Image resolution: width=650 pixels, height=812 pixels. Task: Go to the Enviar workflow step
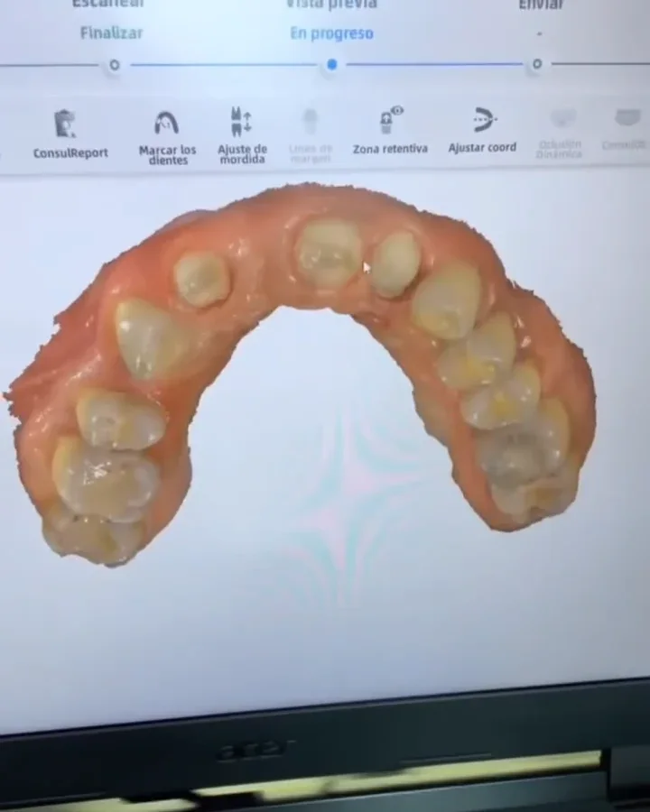click(541, 5)
